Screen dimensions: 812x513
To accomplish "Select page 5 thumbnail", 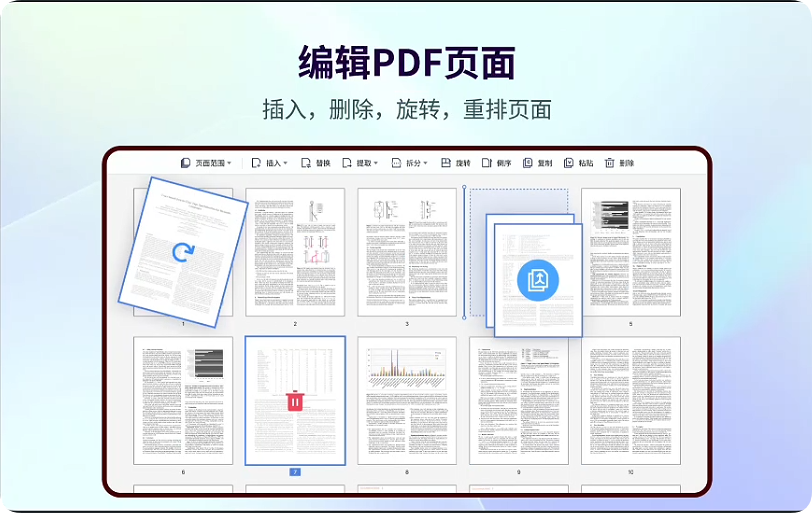I will 630,252.
